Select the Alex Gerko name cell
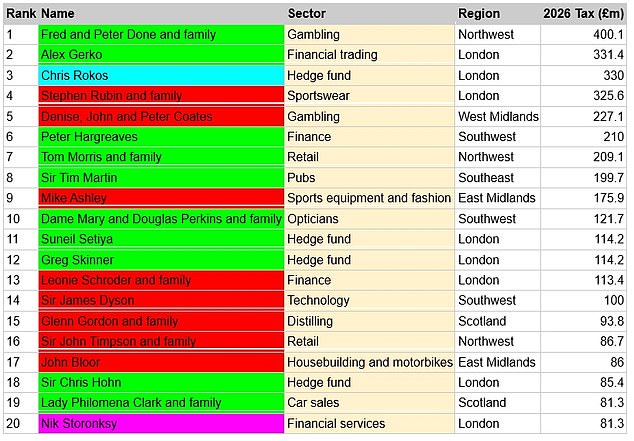The image size is (634, 441). pos(160,55)
